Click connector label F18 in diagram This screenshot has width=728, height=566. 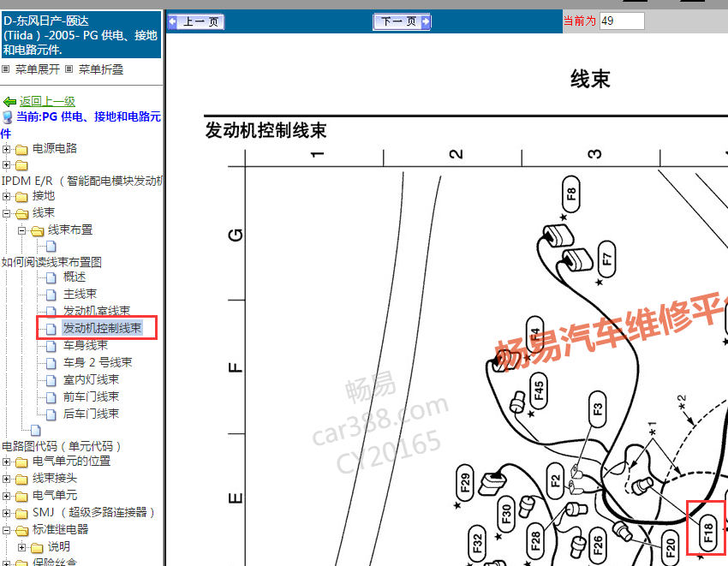(708, 532)
